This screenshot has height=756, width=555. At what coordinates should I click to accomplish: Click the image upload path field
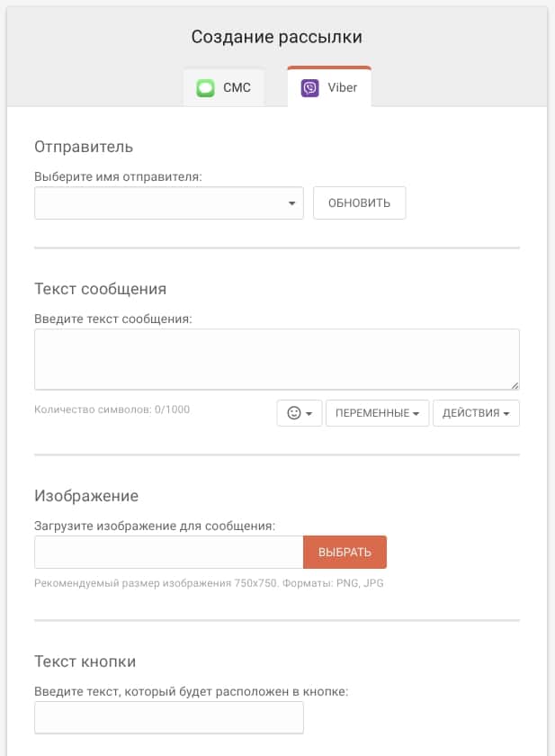[x=168, y=552]
